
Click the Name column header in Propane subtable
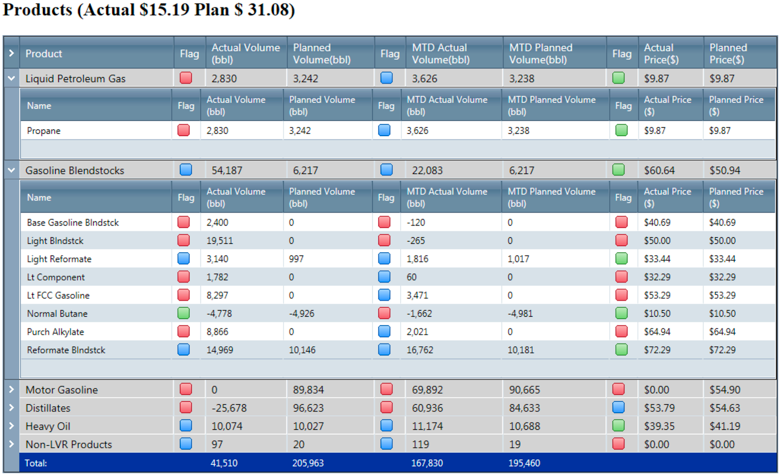coord(39,105)
